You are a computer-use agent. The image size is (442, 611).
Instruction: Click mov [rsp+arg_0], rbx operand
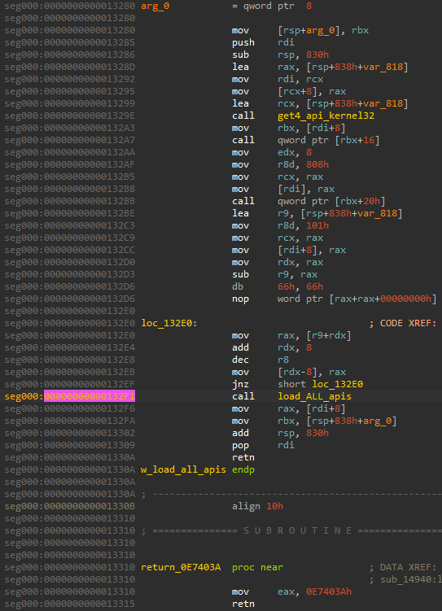323,30
